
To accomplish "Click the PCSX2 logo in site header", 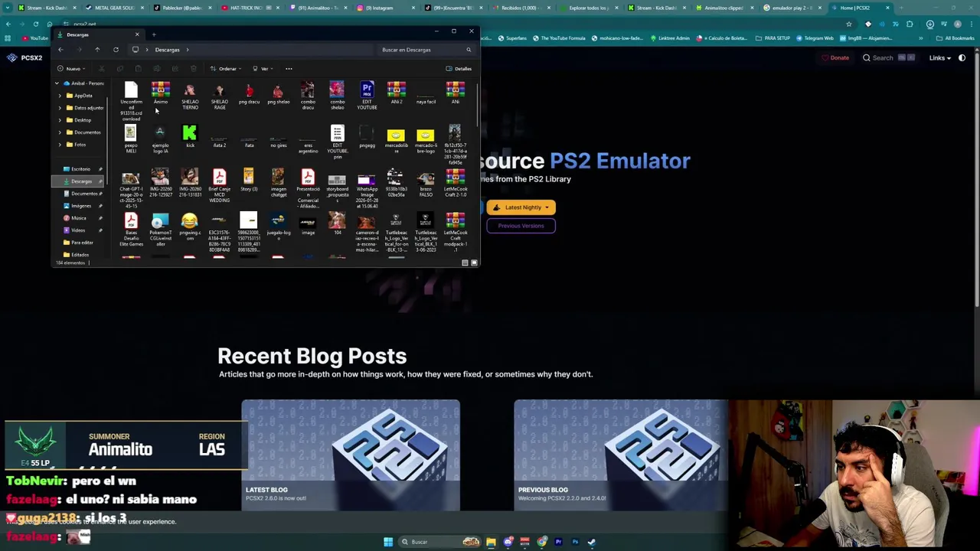I will [x=24, y=57].
